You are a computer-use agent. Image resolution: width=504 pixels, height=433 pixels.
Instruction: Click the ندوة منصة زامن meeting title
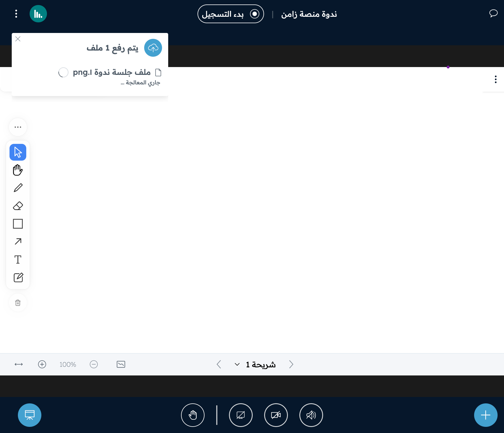coord(309,14)
